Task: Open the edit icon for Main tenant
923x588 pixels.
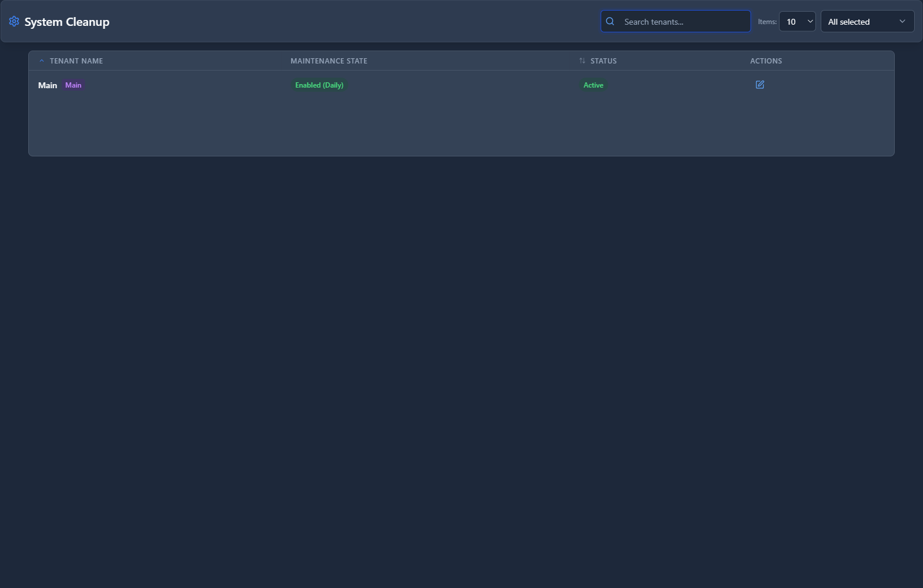Action: coord(760,85)
